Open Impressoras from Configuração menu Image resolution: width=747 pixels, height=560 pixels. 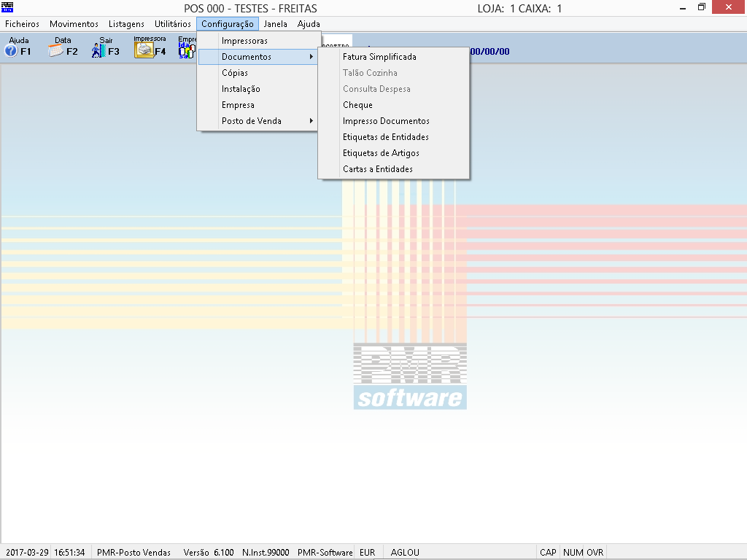pos(244,41)
